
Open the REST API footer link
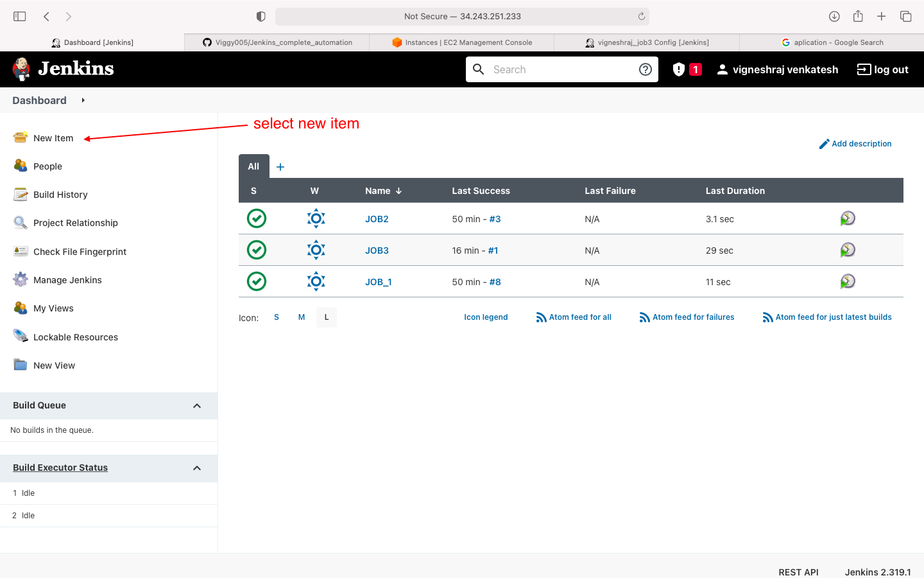tap(798, 572)
